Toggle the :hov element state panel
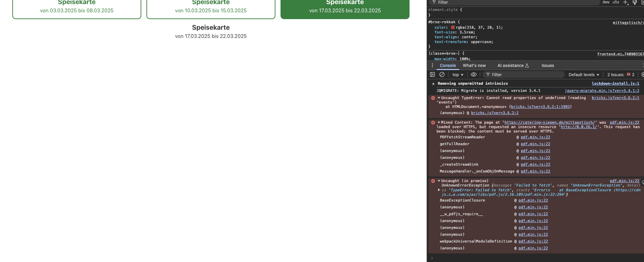Image resolution: width=644 pixels, height=262 pixels. tap(606, 2)
